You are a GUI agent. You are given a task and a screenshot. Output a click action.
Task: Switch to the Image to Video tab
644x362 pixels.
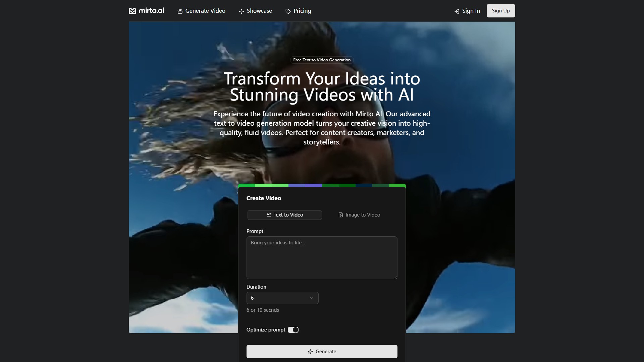tap(359, 215)
